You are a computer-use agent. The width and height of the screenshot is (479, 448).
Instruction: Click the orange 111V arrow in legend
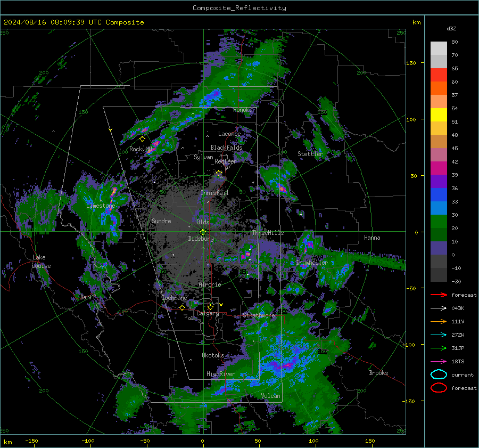(439, 321)
